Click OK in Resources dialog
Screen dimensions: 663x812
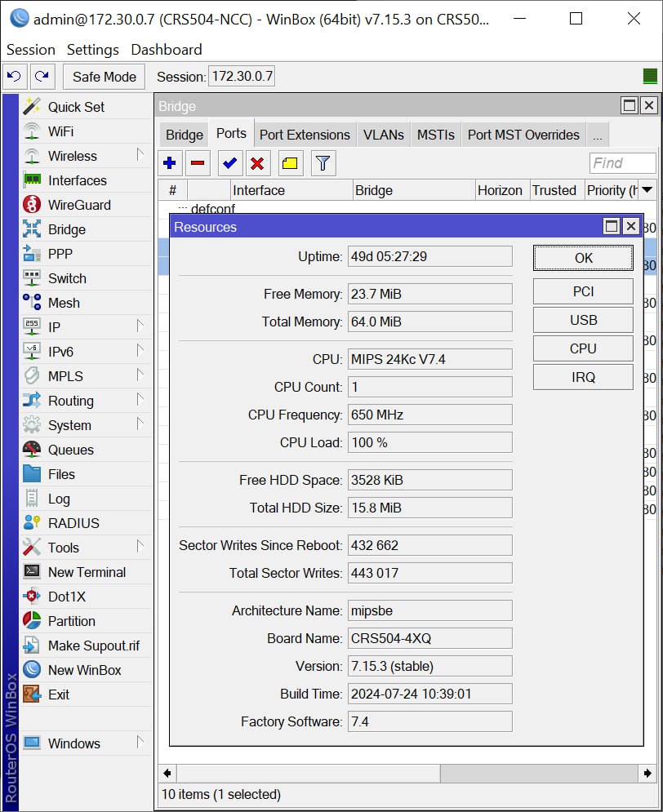(x=583, y=258)
